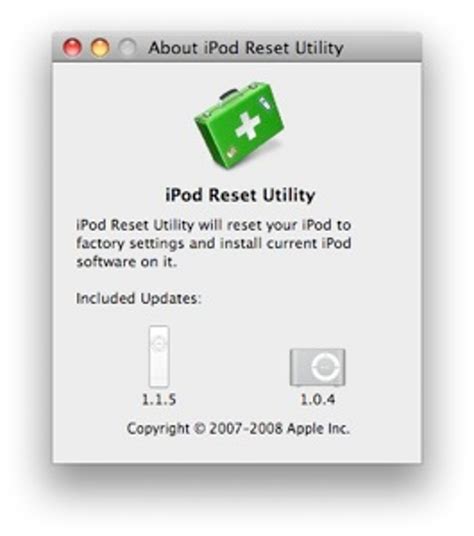
Task: Click the green first aid kit icon
Action: [x=239, y=125]
